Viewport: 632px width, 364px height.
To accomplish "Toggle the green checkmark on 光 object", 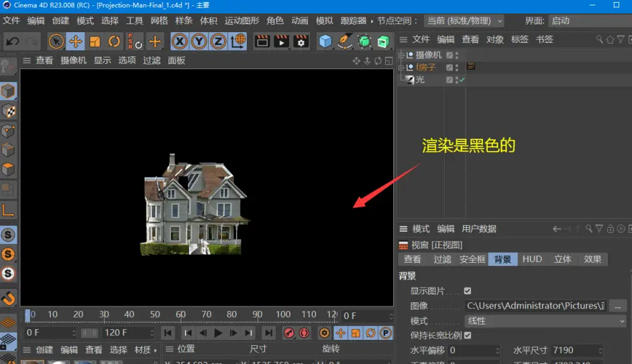I will tap(462, 80).
